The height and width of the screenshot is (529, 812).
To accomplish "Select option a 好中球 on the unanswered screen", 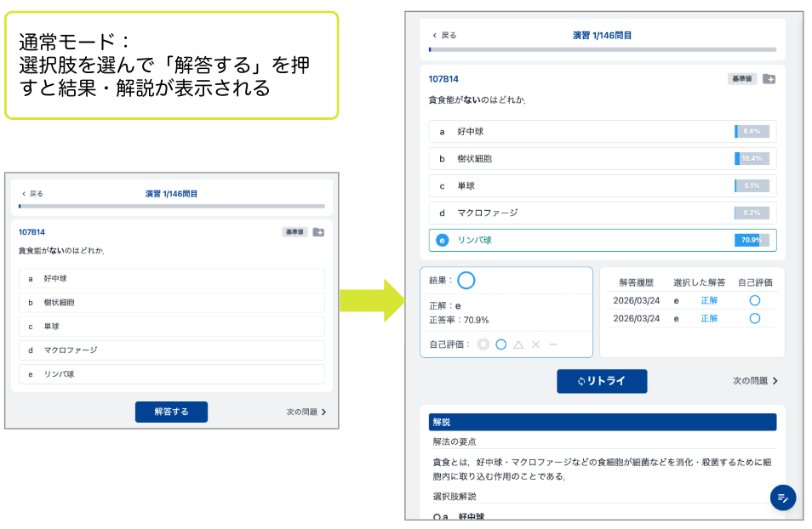I will click(171, 279).
